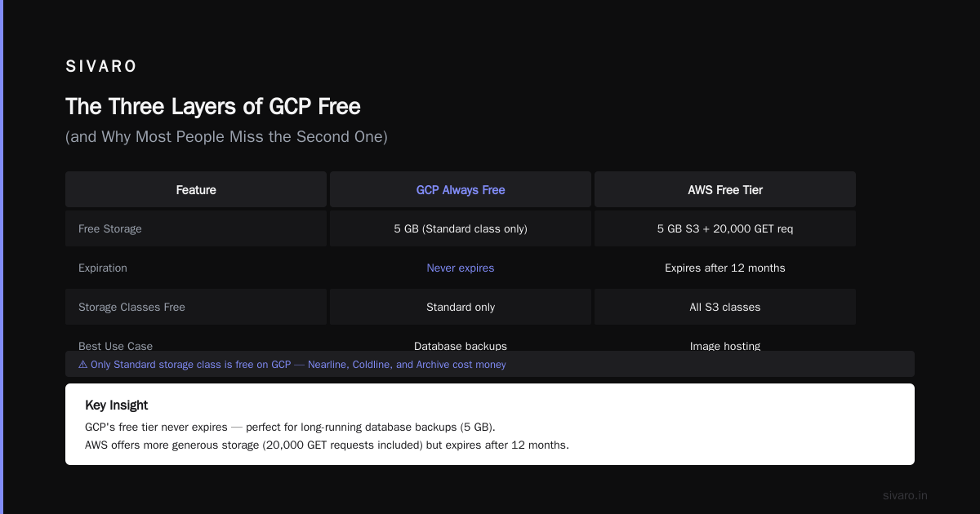The height and width of the screenshot is (514, 980).
Task: Select the Storage Classes Free row label
Action: 131,307
